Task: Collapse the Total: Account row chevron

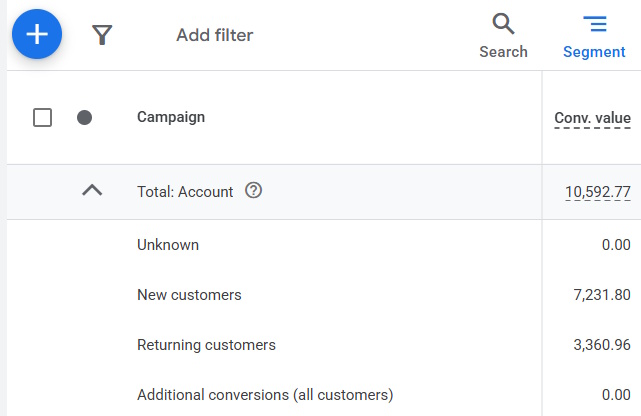Action: tap(92, 190)
